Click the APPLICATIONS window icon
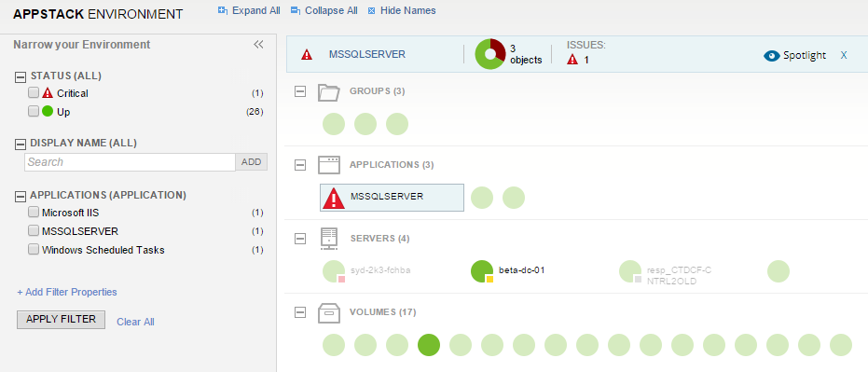Image resolution: width=868 pixels, height=372 pixels. (x=329, y=165)
